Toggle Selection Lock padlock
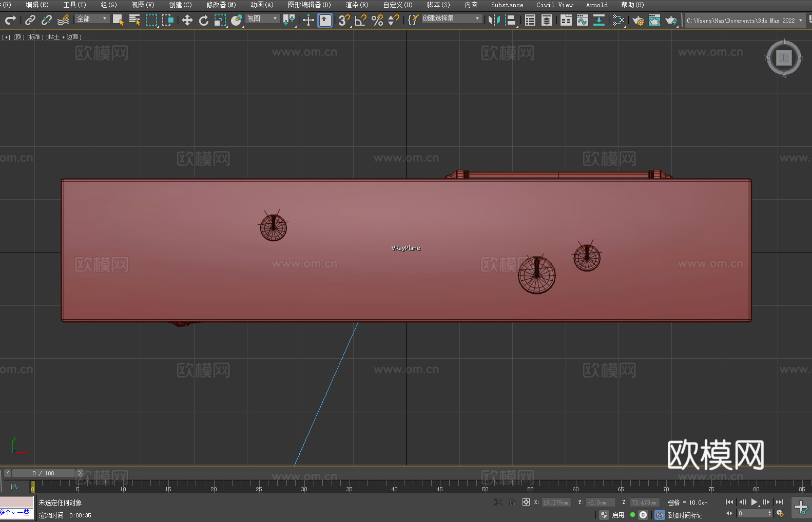The width and height of the screenshot is (812, 522). pos(512,502)
